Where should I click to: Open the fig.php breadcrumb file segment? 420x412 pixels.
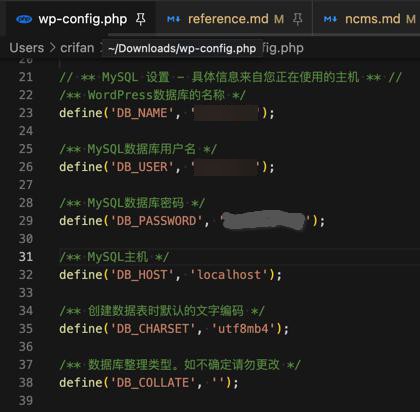(283, 48)
